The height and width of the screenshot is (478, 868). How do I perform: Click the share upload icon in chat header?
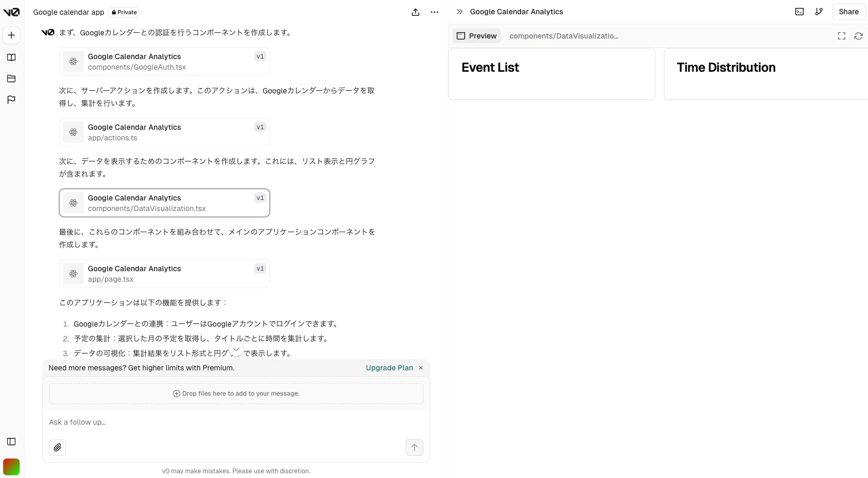pos(416,12)
